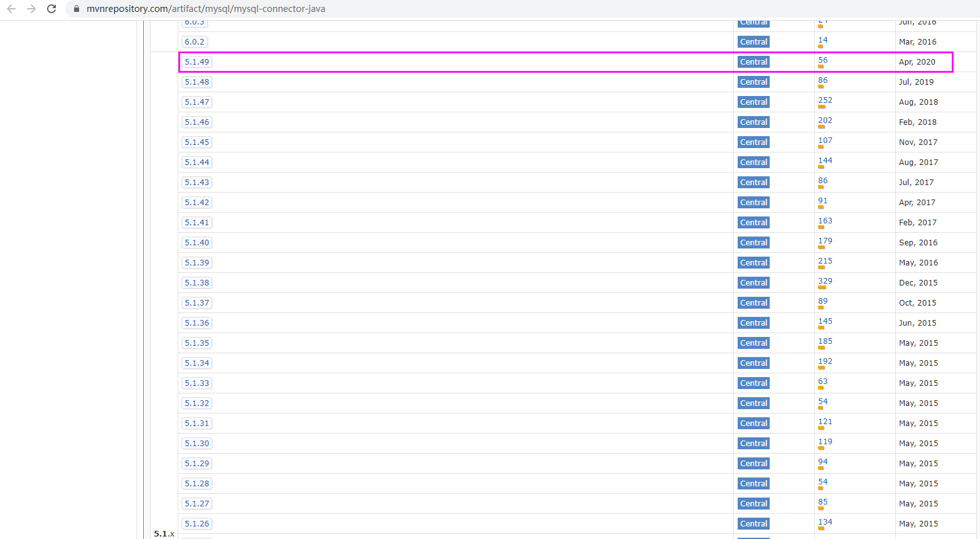This screenshot has height=539, width=980.
Task: Open usages count 192 for 5.1.34
Action: click(x=825, y=361)
